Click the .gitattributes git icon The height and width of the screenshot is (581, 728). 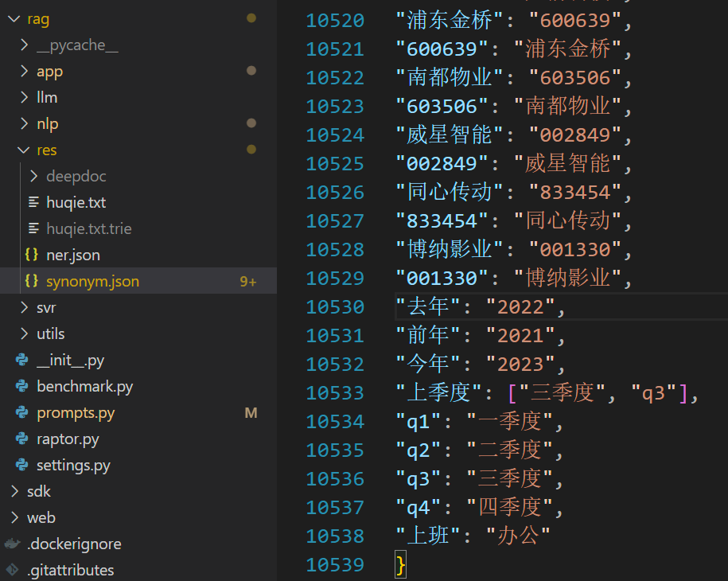pyautogui.click(x=13, y=570)
